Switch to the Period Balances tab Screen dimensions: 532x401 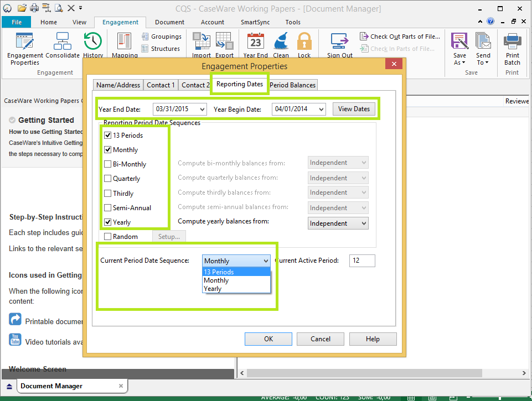292,85
